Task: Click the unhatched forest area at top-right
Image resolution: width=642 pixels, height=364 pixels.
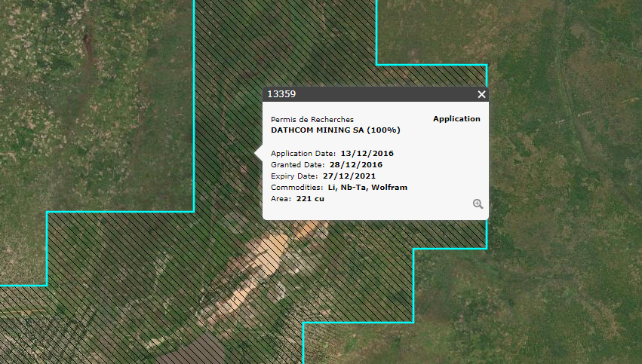Action: click(x=558, y=45)
